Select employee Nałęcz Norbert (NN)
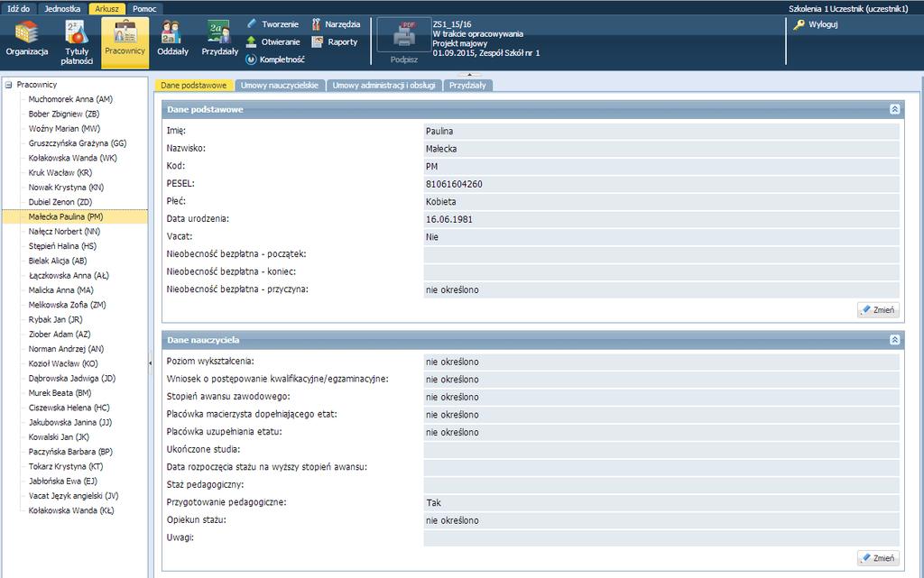The width and height of the screenshot is (924, 578). 64,232
